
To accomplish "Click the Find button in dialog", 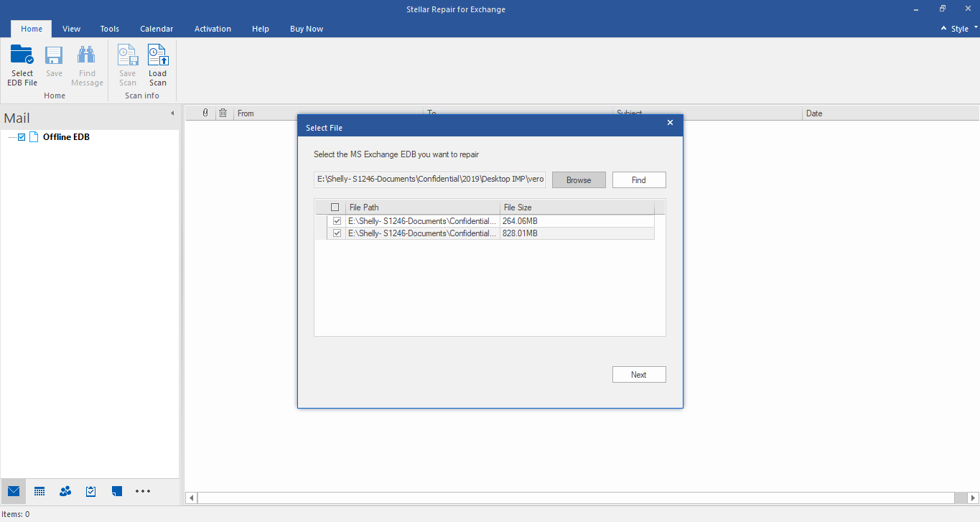I will coord(639,180).
